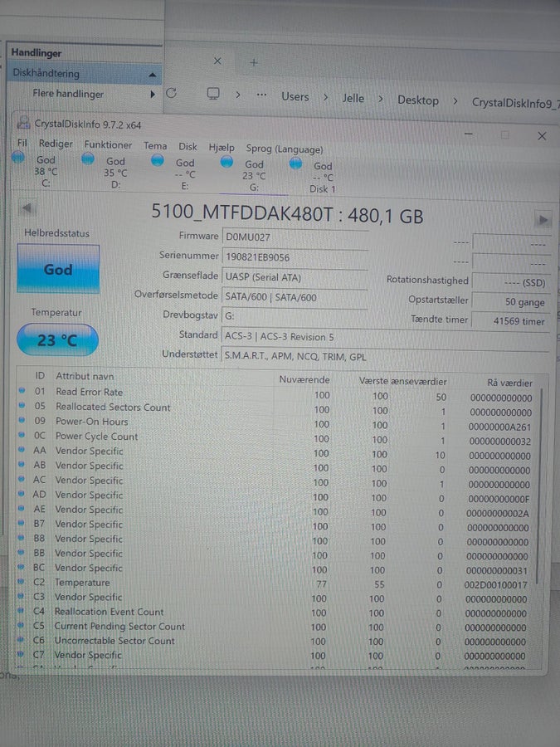
Task: Select raw value 002D00100017
Action: point(496,584)
